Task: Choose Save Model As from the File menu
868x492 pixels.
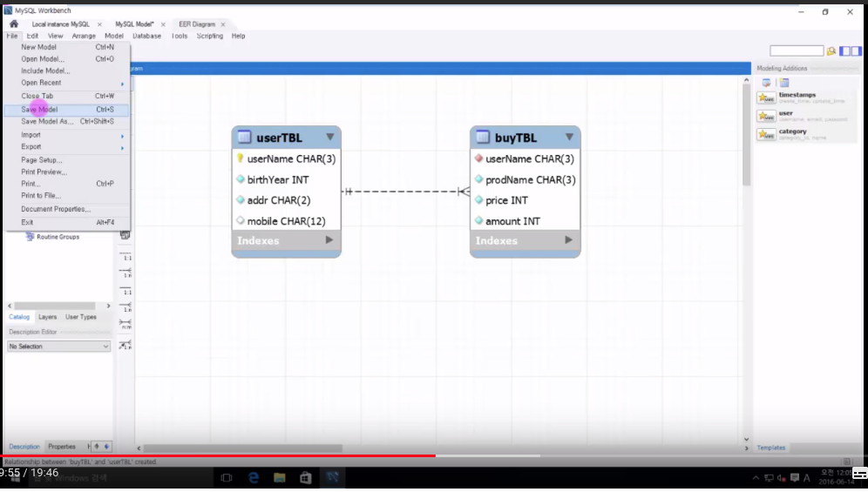Action: [66, 122]
